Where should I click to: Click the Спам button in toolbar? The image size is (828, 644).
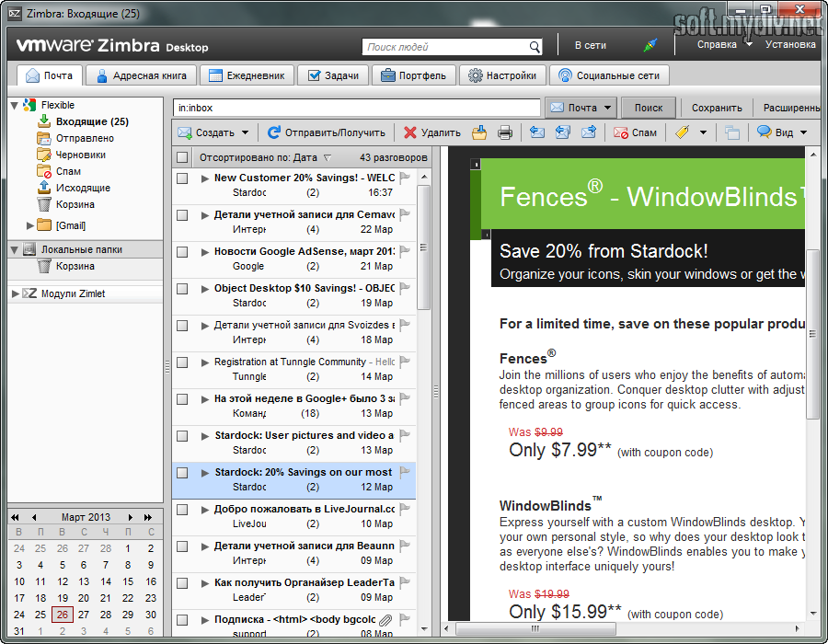point(635,132)
